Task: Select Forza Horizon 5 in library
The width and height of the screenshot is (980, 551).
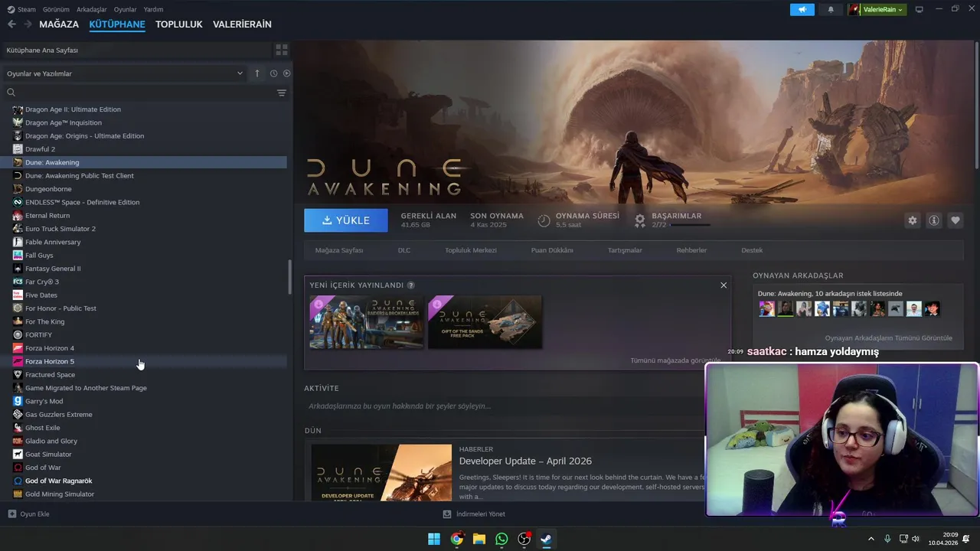Action: tap(145, 361)
